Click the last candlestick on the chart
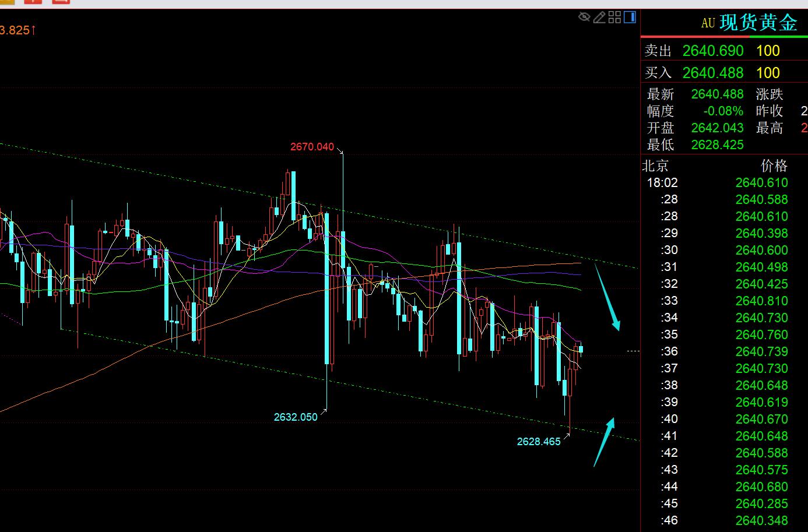The image size is (808, 532). coord(581,349)
